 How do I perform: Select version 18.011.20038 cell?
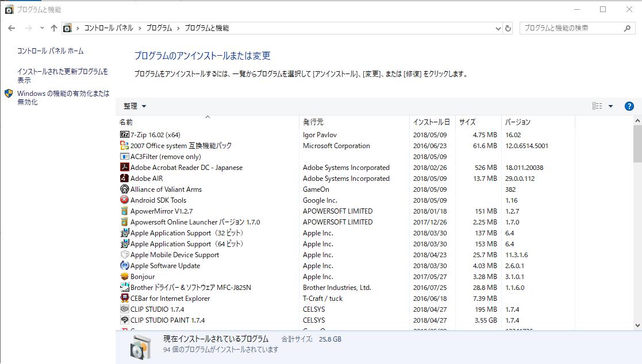tap(524, 167)
